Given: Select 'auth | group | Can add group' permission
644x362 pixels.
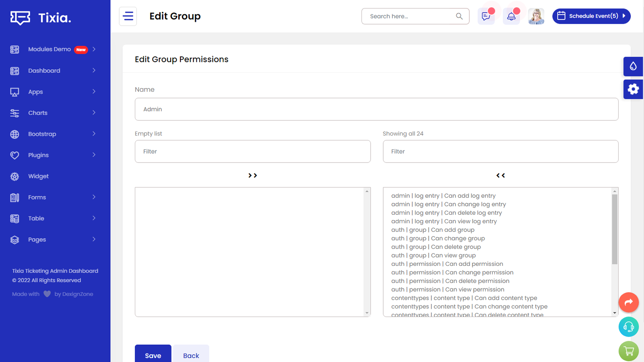Looking at the screenshot, I should pyautogui.click(x=433, y=230).
